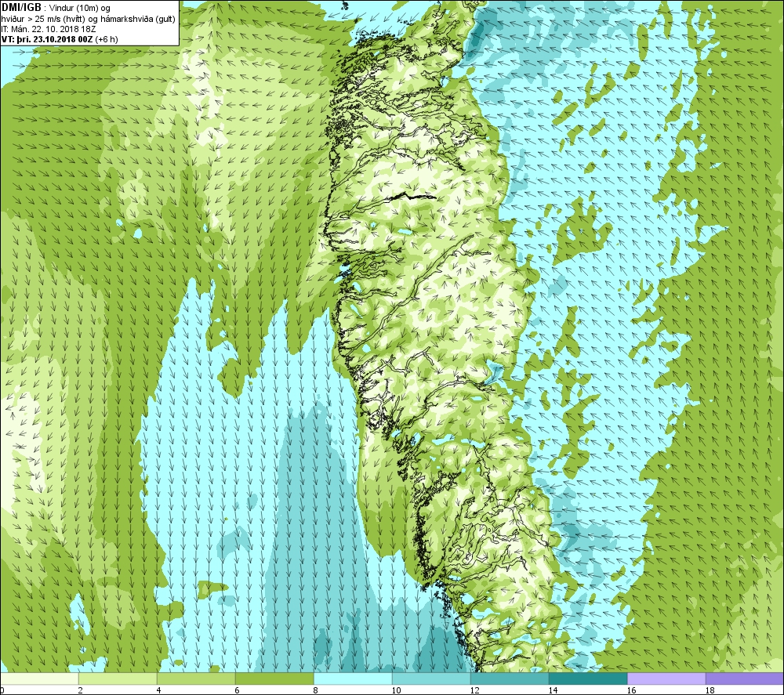Select the olive green 6–8 m/s scale swatch
The image size is (784, 695).
click(x=274, y=679)
